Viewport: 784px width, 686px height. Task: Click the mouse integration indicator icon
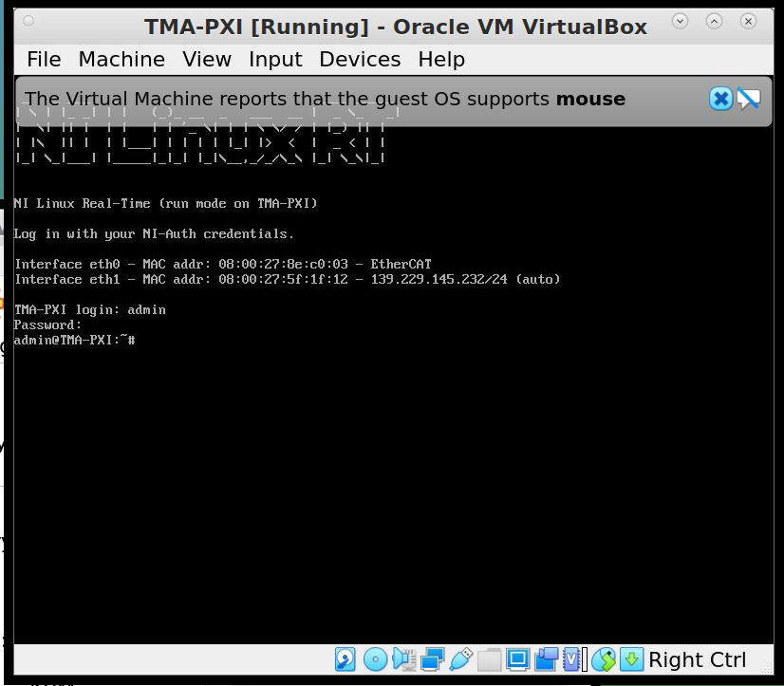604,659
